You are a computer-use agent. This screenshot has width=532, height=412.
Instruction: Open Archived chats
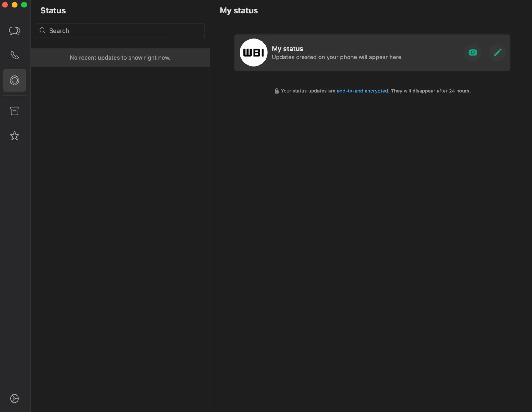pyautogui.click(x=14, y=111)
